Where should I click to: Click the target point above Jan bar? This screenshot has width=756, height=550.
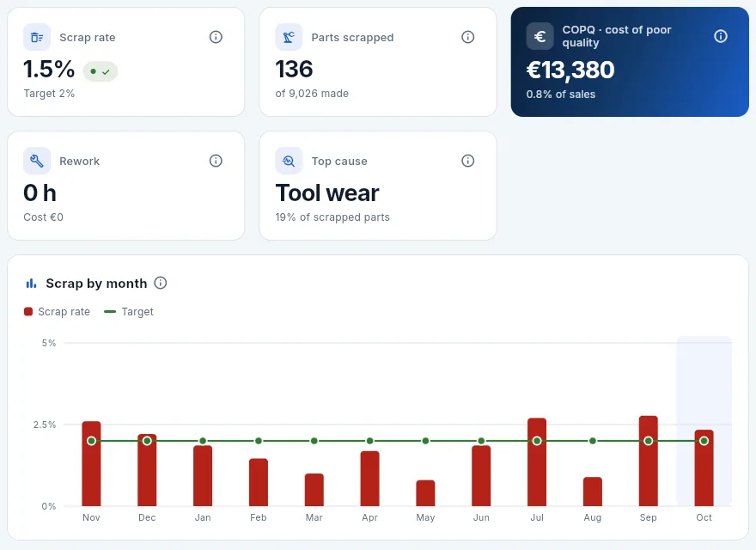[x=203, y=441]
